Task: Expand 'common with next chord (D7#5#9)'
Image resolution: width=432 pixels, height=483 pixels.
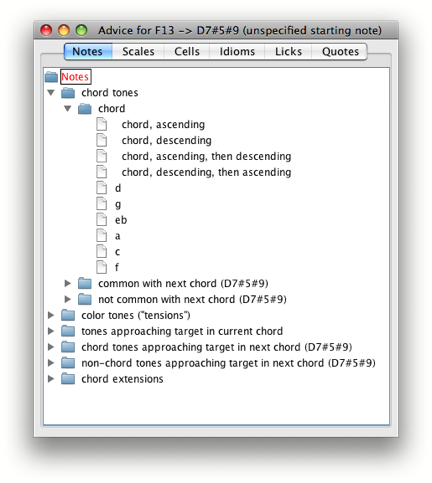Action: [x=68, y=283]
